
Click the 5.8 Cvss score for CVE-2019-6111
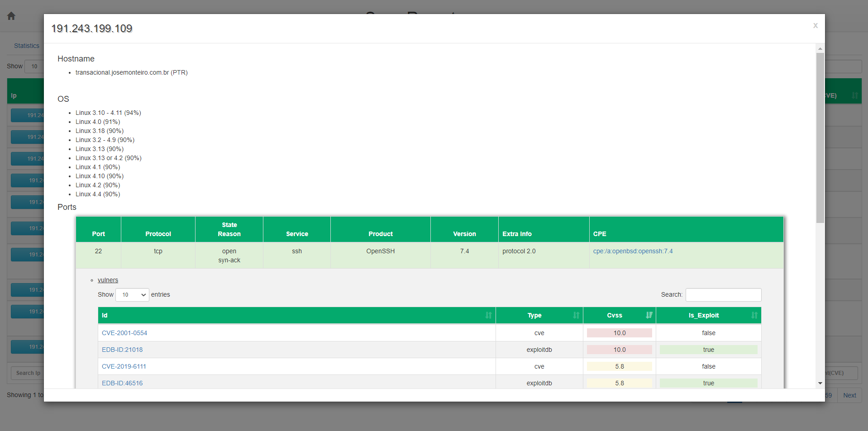(x=619, y=366)
